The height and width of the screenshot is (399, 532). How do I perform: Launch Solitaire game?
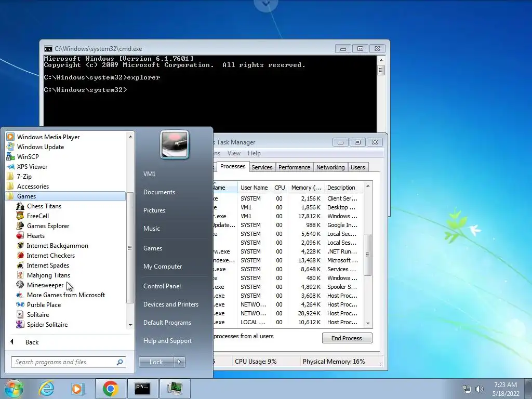point(37,314)
